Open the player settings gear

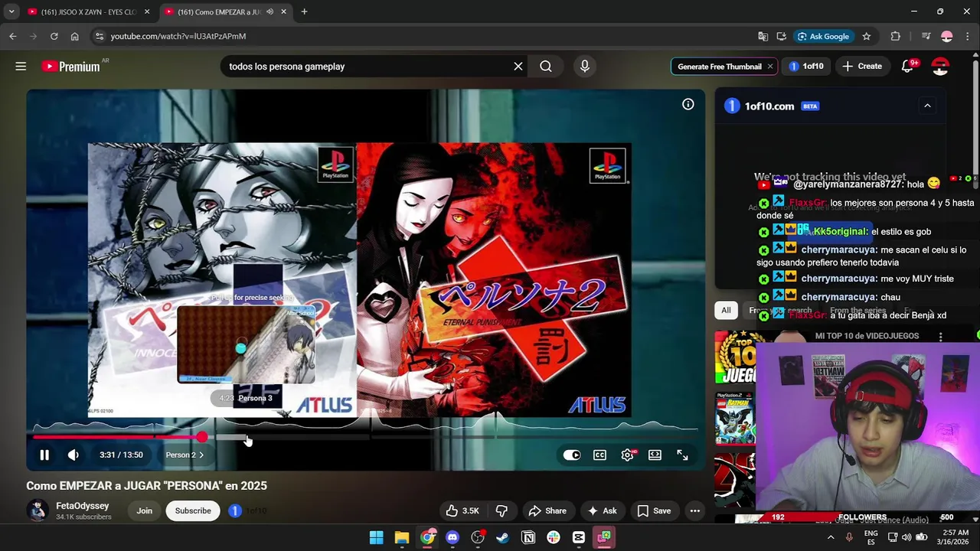tap(628, 455)
